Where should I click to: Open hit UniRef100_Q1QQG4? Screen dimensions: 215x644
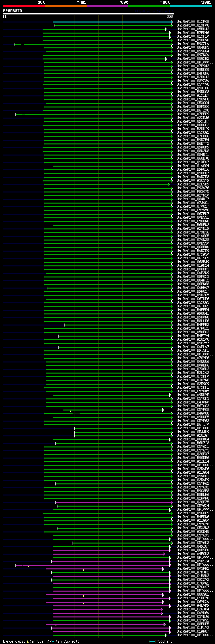click(193, 166)
